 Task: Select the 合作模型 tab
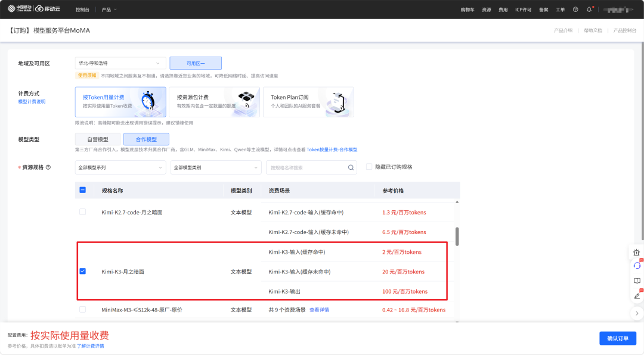click(x=146, y=139)
